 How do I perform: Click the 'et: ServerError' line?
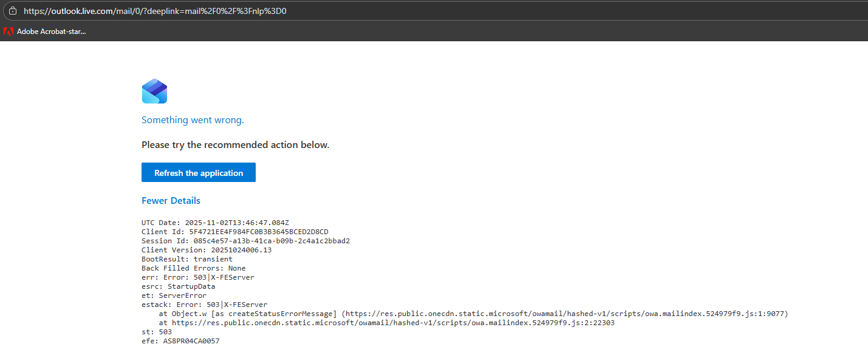174,295
